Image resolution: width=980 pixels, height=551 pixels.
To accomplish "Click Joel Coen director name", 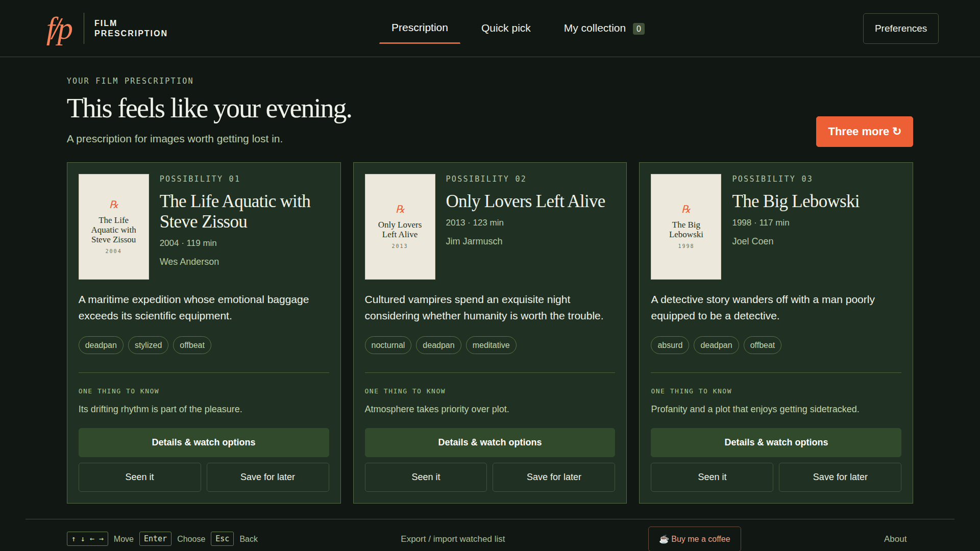I will click(753, 241).
